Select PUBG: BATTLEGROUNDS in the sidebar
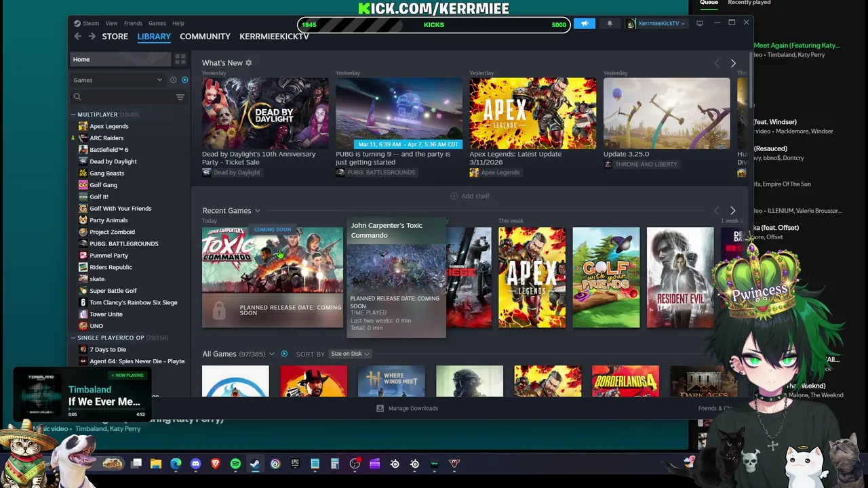 coord(123,244)
